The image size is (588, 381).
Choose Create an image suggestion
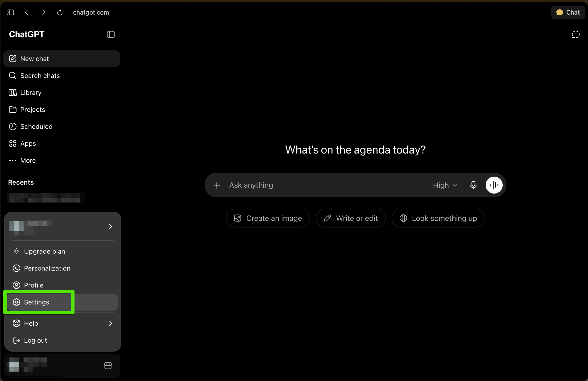(x=268, y=218)
